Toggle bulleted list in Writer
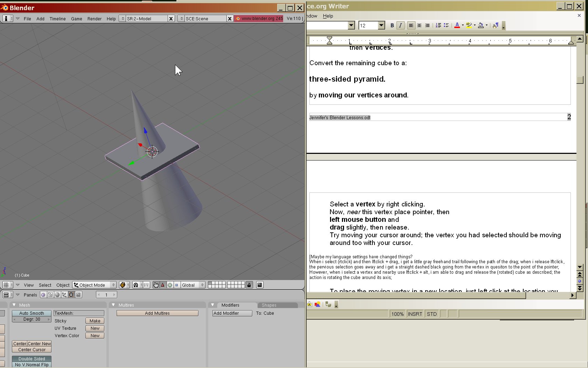The image size is (588, 368). tap(446, 25)
